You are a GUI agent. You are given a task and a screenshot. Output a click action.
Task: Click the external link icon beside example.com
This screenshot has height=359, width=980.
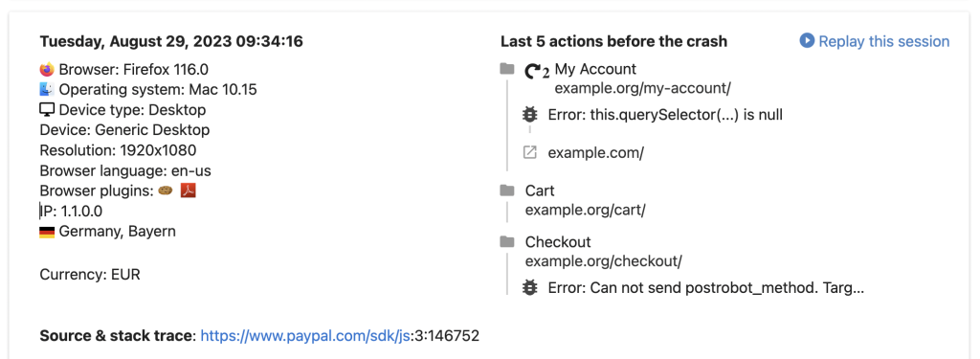point(530,152)
